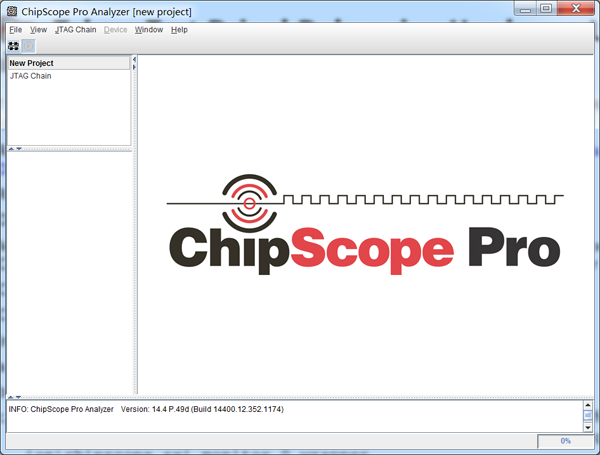The height and width of the screenshot is (455, 600).
Task: Click the ChipScope app icon in title bar
Action: coord(12,11)
